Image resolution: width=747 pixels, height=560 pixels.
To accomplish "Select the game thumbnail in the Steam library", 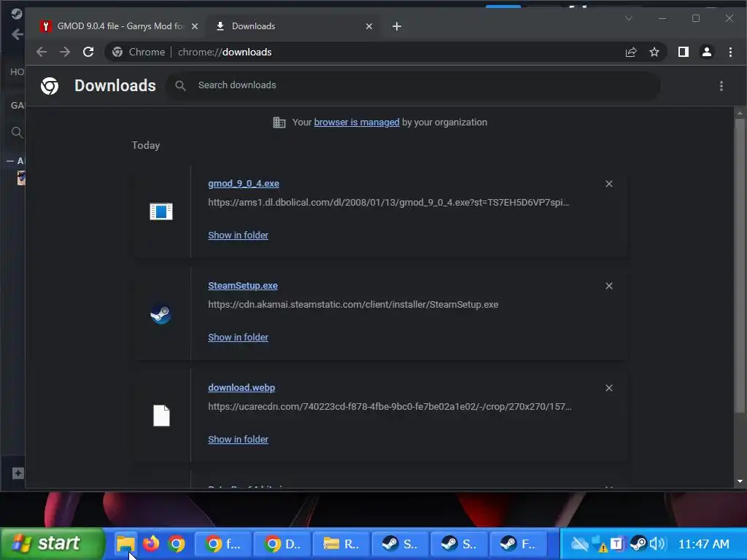I will (x=21, y=178).
